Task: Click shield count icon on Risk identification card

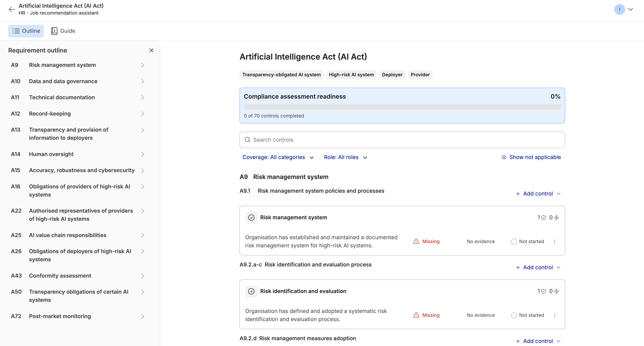Action: coord(543,292)
